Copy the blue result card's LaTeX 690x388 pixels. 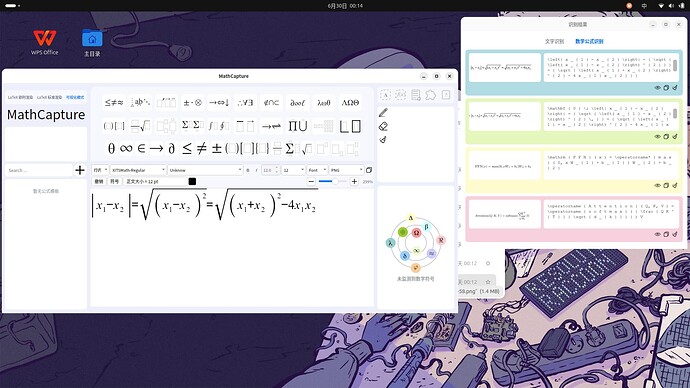click(x=666, y=88)
